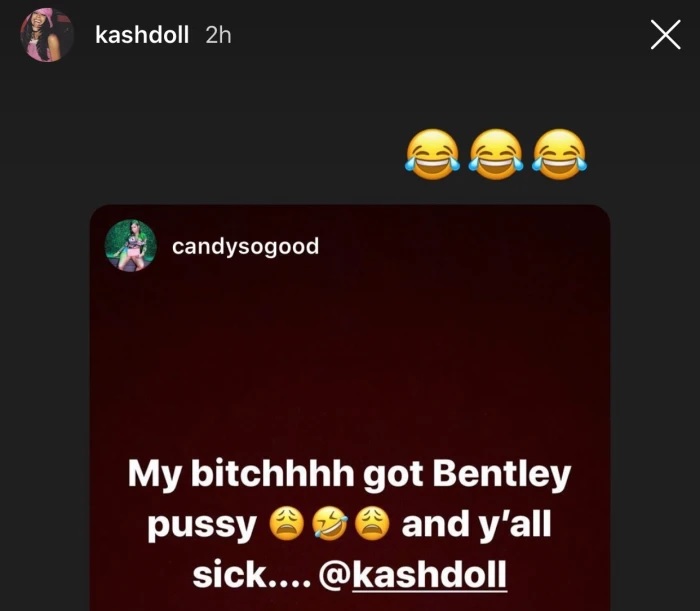Open the reshared dark red story card

(x=350, y=408)
